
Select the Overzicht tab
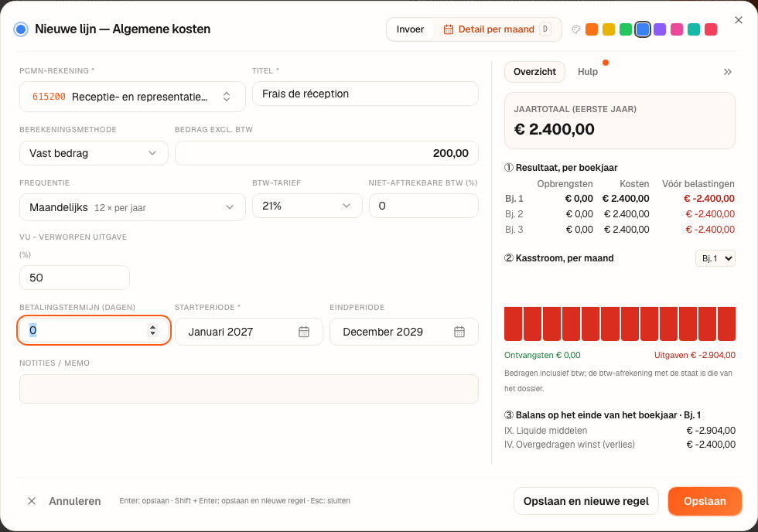[534, 72]
